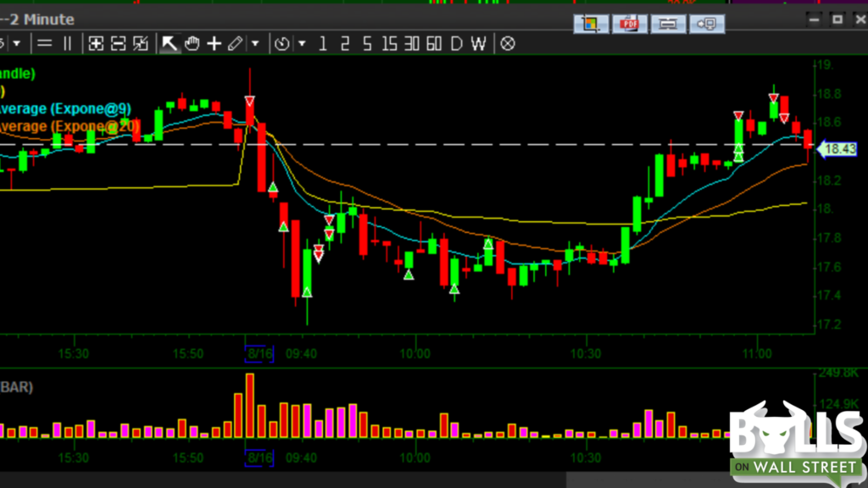Expand the leftmost chart style dropdown

pos(17,43)
